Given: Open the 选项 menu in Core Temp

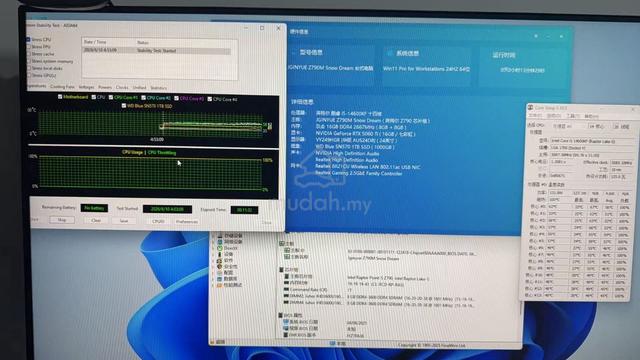Looking at the screenshot, I should tap(553, 116).
